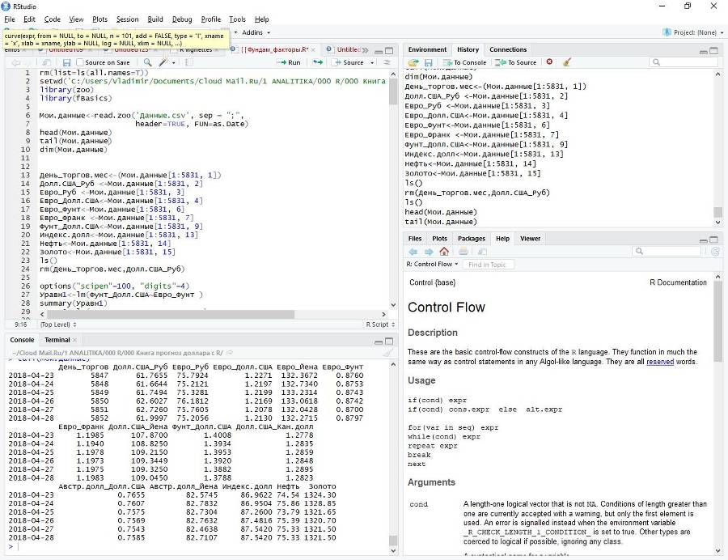The width and height of the screenshot is (728, 560).
Task: Open R: Control Flow topic dropdown
Action: [432, 264]
